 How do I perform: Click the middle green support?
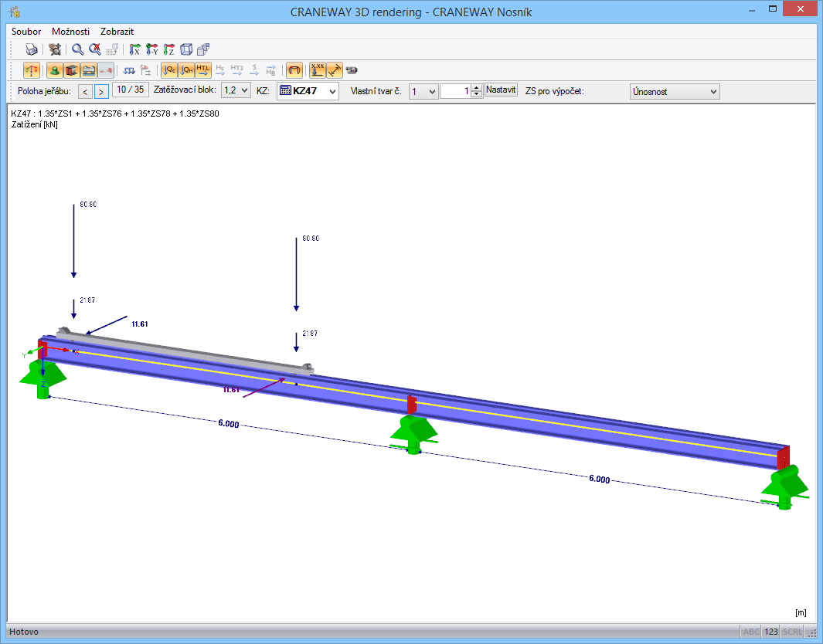413,434
